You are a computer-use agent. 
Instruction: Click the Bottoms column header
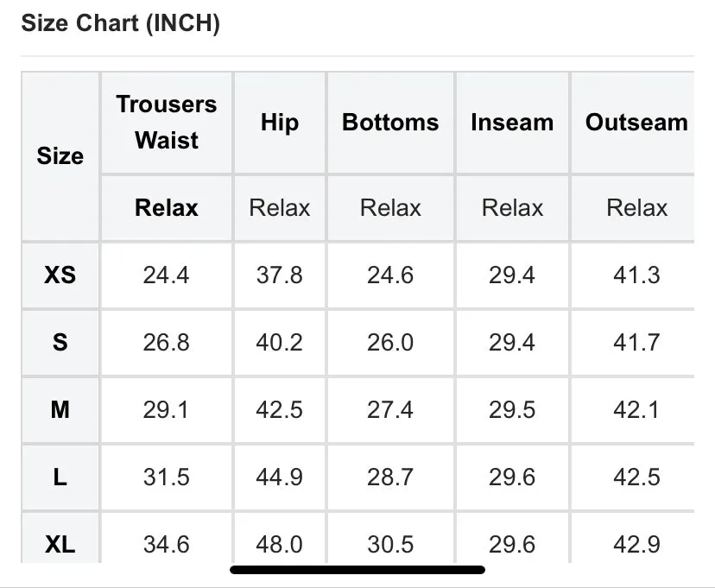(x=390, y=122)
